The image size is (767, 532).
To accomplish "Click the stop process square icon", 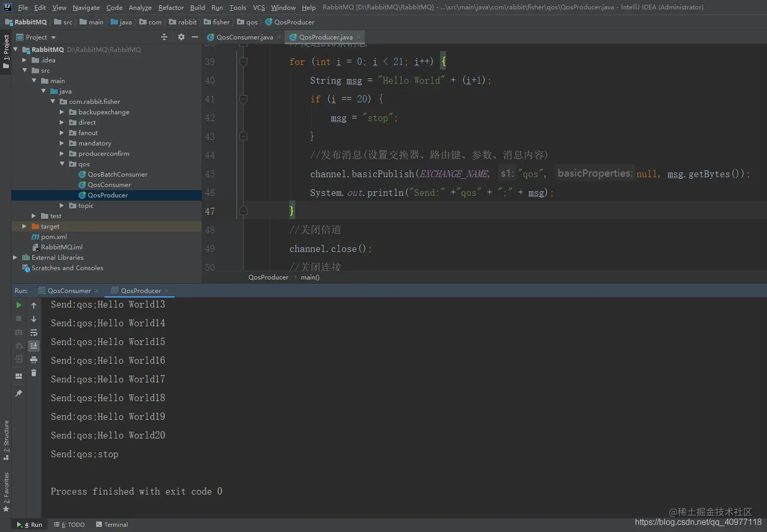I will pos(19,318).
